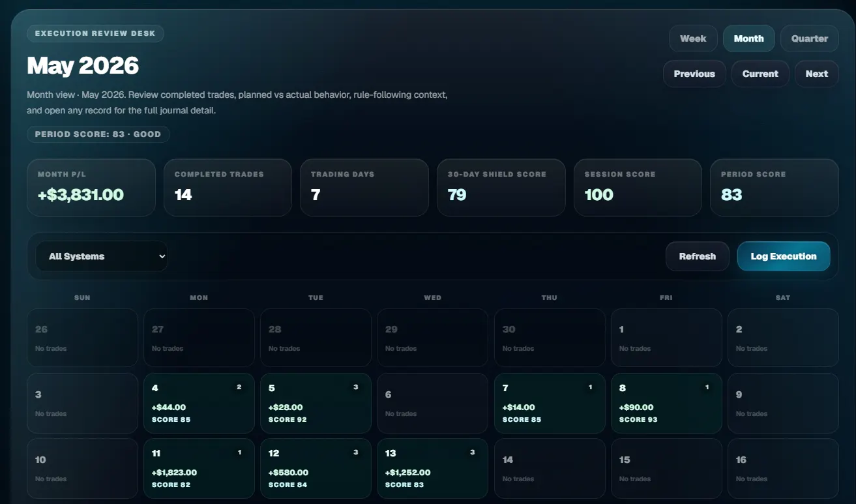Select the May 16 day cell

tap(783, 468)
